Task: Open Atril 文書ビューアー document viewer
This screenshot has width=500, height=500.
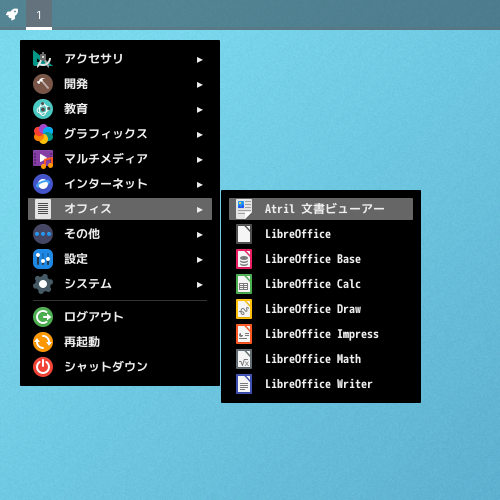Action: coord(321,209)
